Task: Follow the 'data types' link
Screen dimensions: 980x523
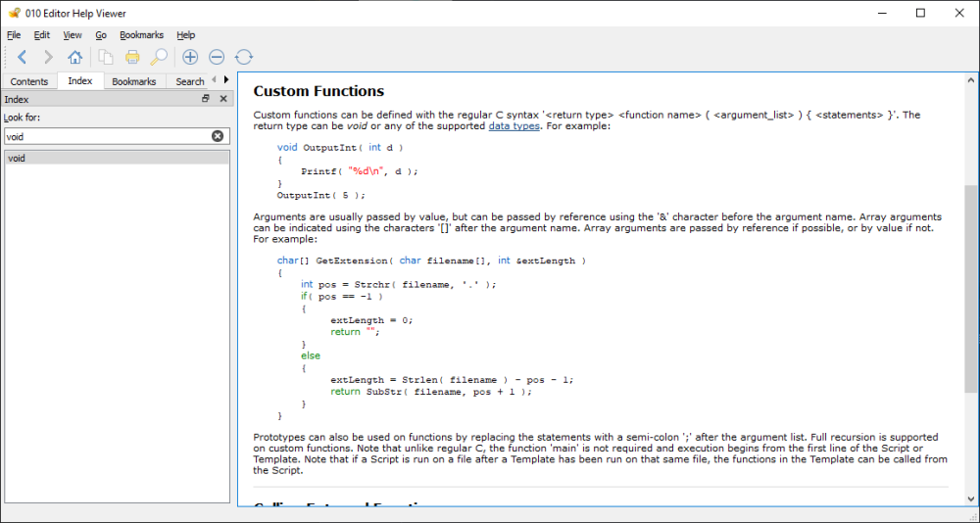Action: coord(514,125)
